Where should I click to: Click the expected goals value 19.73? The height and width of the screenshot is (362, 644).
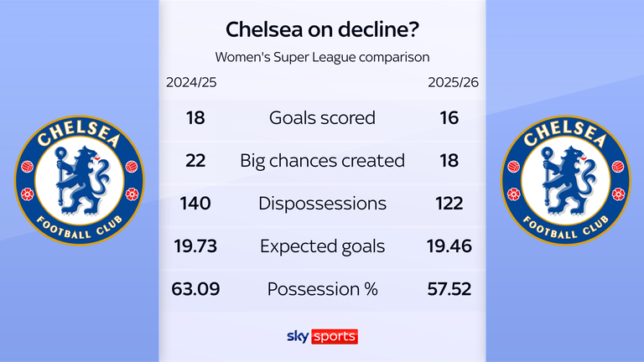point(197,246)
